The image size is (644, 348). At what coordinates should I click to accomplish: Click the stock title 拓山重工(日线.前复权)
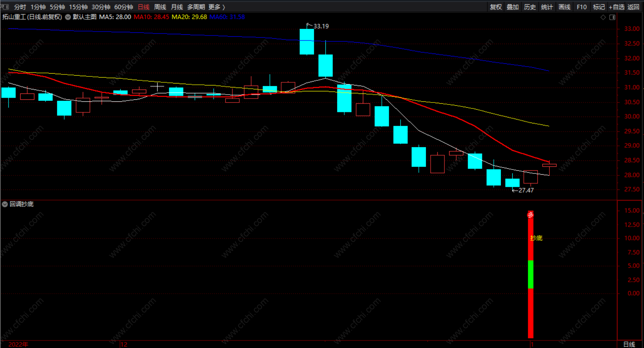point(32,17)
